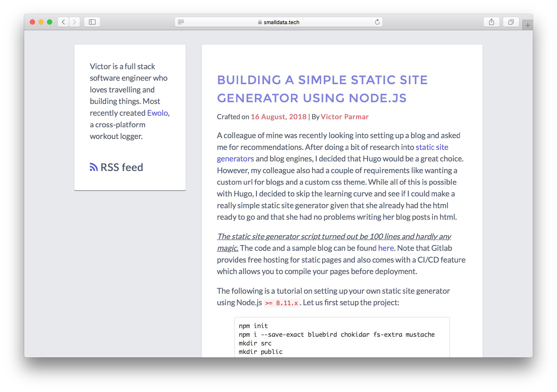Click the 'mkdir src' code line
The height and width of the screenshot is (392, 557).
click(x=255, y=343)
